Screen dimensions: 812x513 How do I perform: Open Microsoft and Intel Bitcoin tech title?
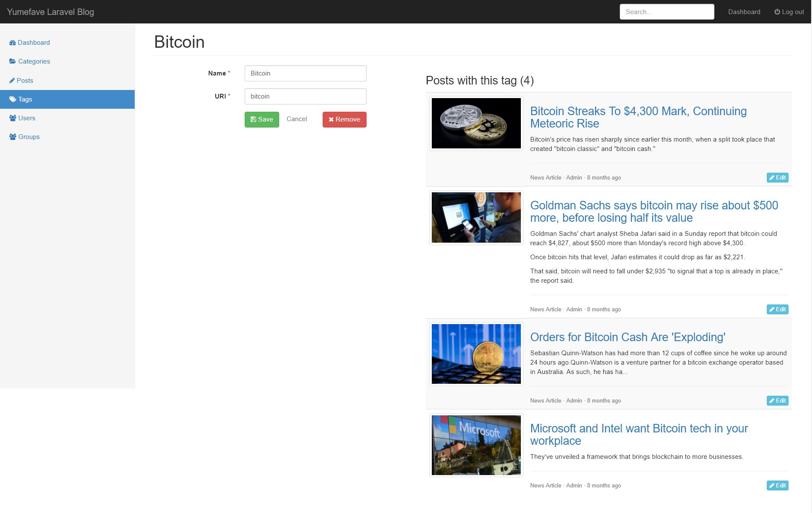click(x=639, y=435)
